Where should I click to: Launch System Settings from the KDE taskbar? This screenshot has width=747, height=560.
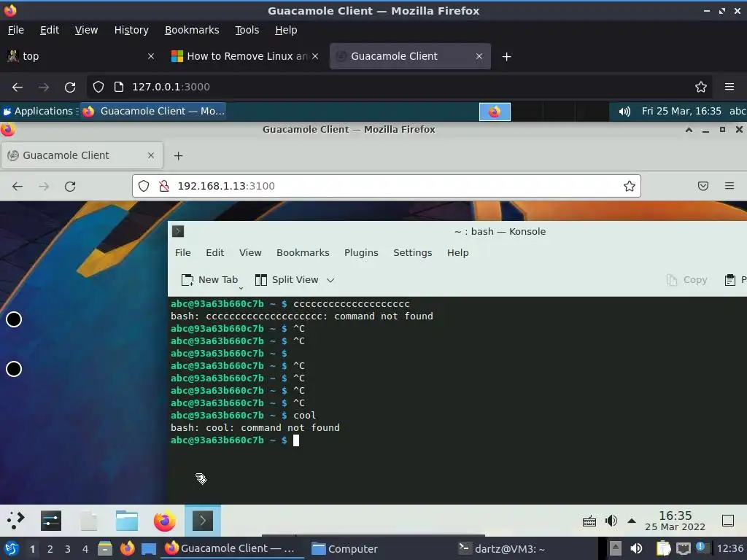coord(51,521)
